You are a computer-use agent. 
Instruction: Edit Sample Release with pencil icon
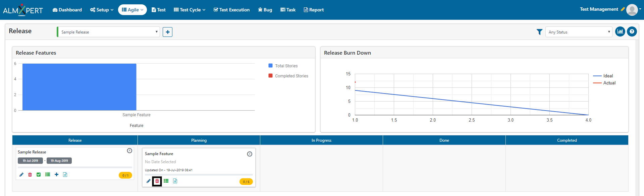21,175
